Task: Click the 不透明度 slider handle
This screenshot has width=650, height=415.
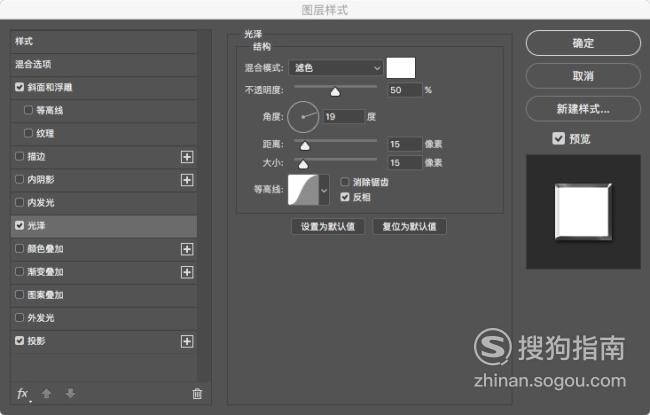Action: point(335,92)
